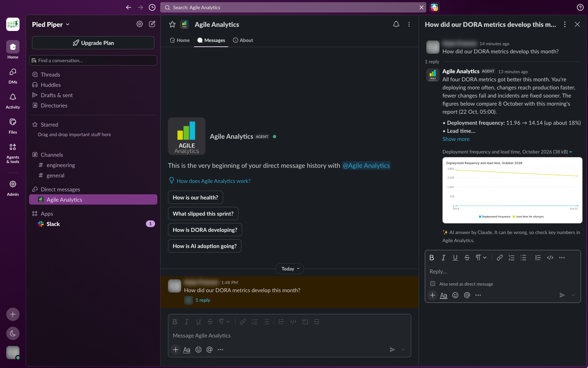Open Agents & tools in left rail
This screenshot has height=368, width=588.
coord(13,153)
